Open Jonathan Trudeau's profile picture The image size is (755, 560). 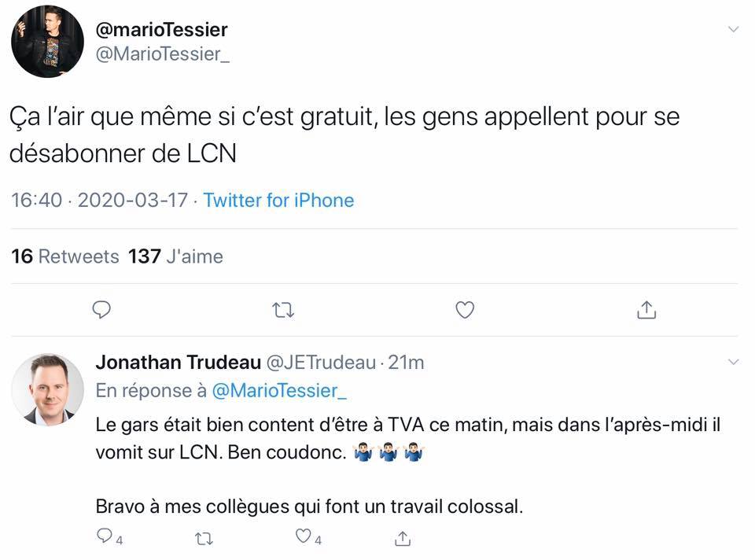pyautogui.click(x=47, y=390)
